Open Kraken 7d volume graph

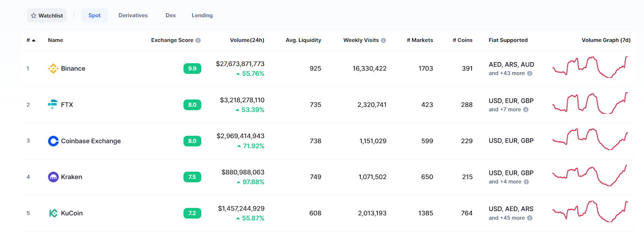[x=590, y=175]
